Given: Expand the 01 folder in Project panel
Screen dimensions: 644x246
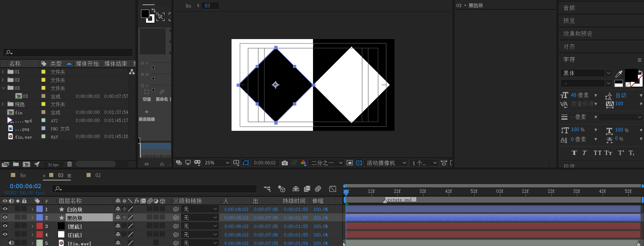Looking at the screenshot, I should (x=3, y=72).
